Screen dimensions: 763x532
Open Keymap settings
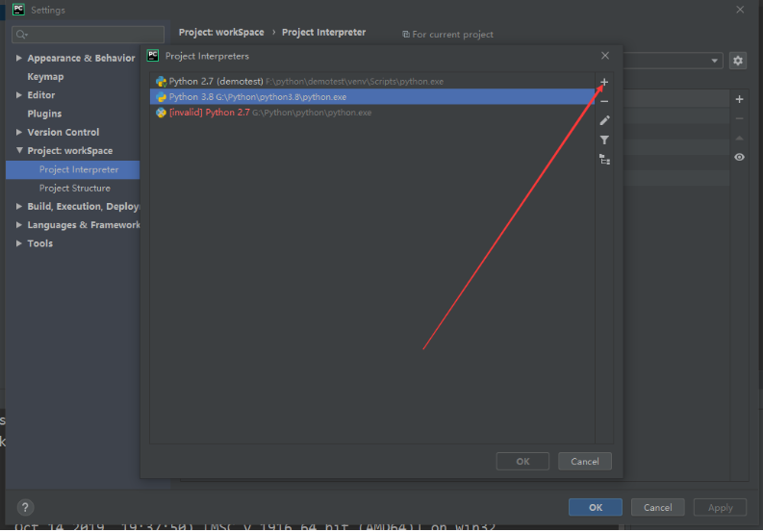[45, 77]
